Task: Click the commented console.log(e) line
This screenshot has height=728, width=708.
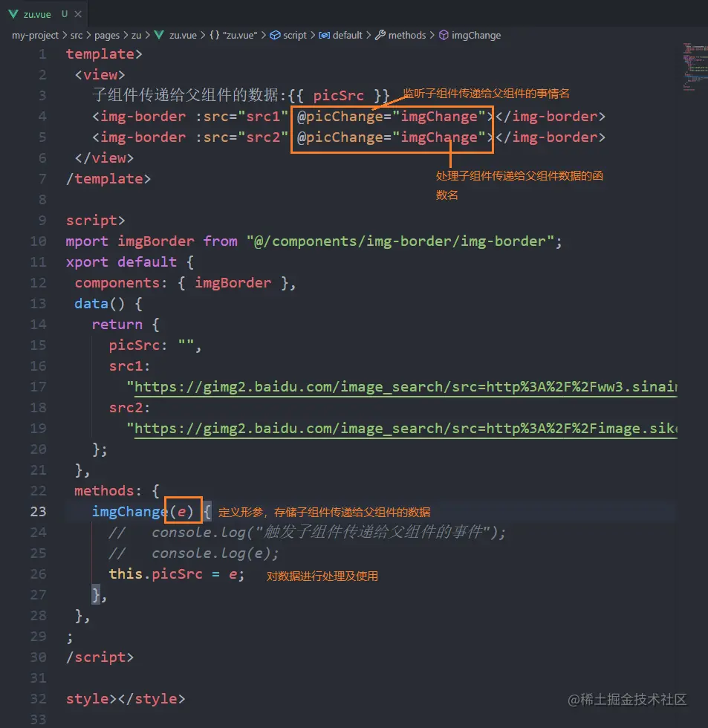Action: [194, 553]
